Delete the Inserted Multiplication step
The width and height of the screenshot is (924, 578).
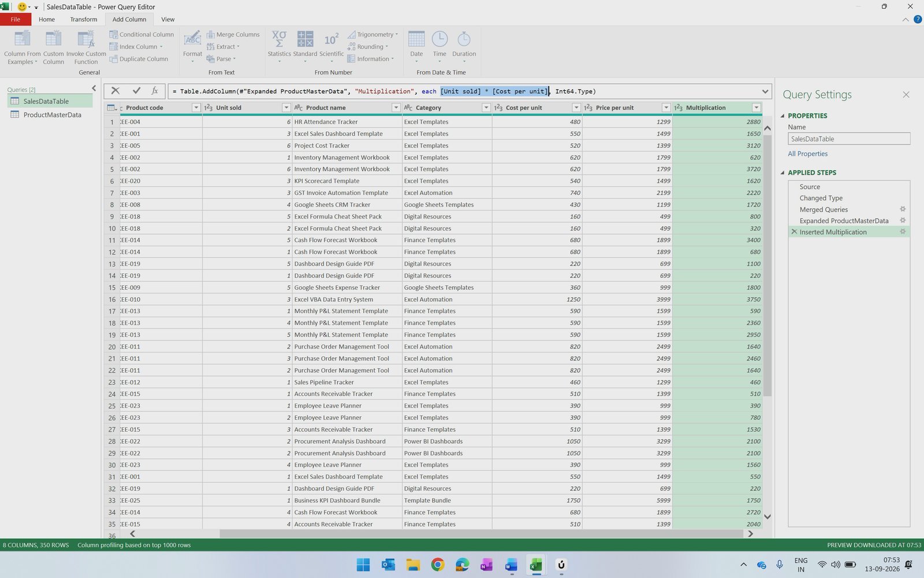click(794, 232)
